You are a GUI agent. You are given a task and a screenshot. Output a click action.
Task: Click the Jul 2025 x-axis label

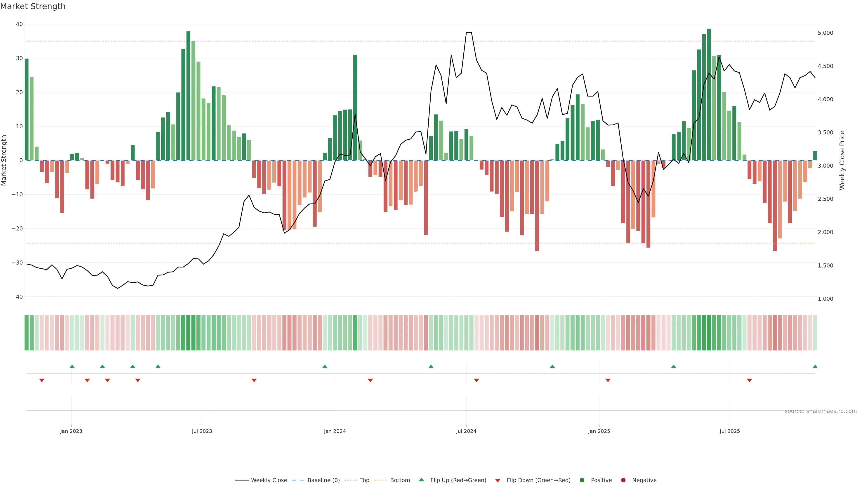coord(729,431)
